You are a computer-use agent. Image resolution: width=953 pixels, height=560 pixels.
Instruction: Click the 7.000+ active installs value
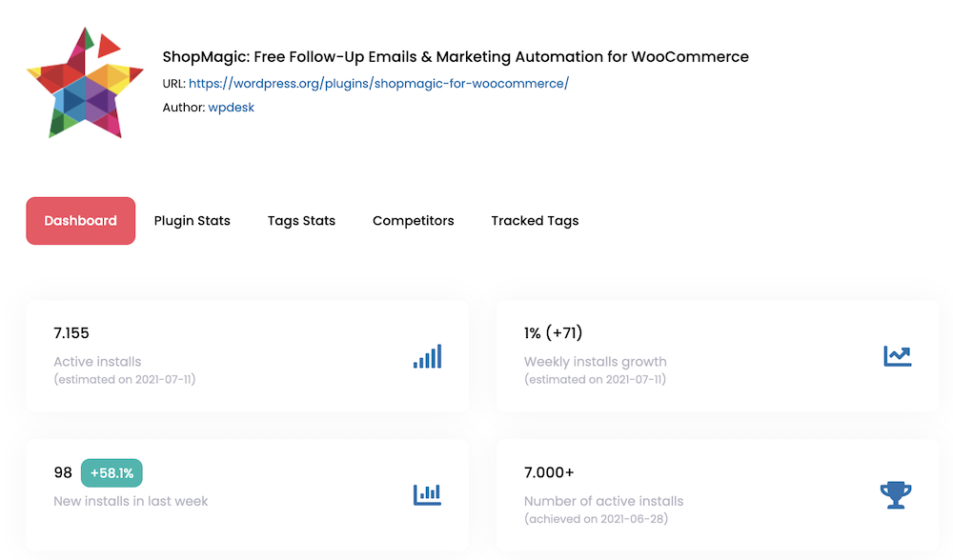tap(549, 472)
